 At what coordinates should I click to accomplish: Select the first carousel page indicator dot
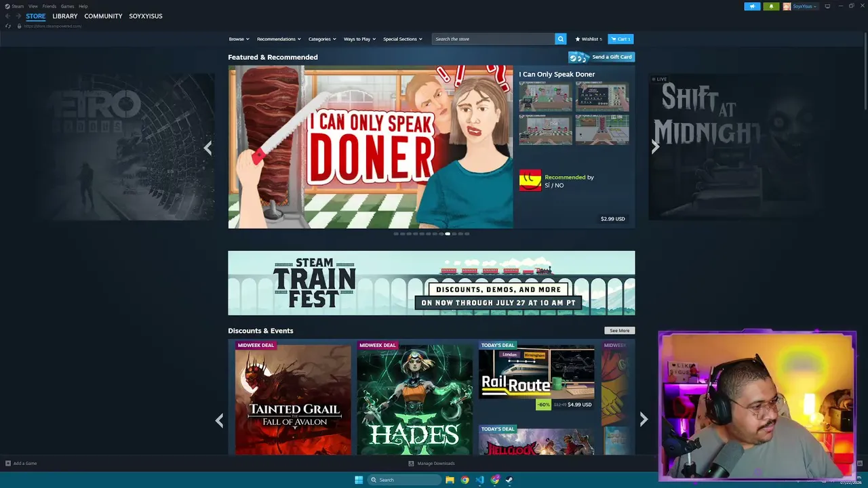point(396,234)
